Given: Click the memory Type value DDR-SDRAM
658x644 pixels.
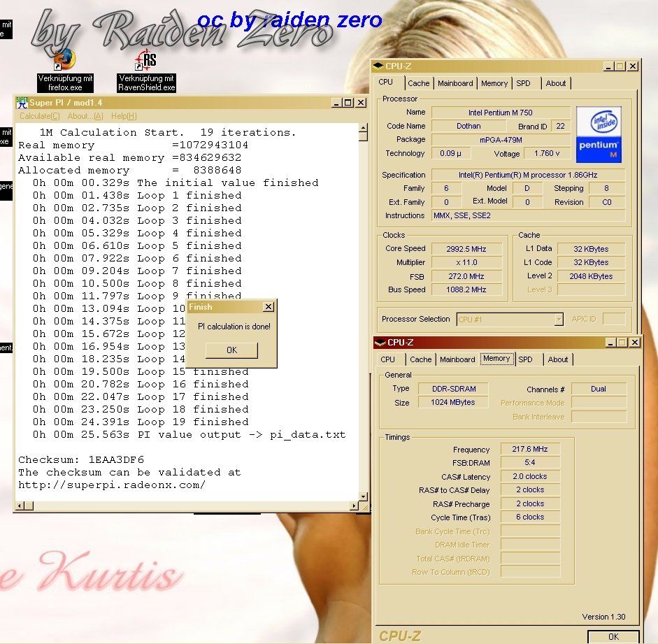Looking at the screenshot, I should (454, 389).
